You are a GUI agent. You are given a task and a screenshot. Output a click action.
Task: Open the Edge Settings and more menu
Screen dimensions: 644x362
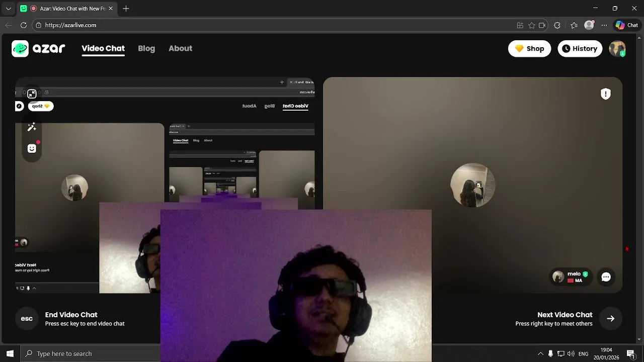pos(604,25)
